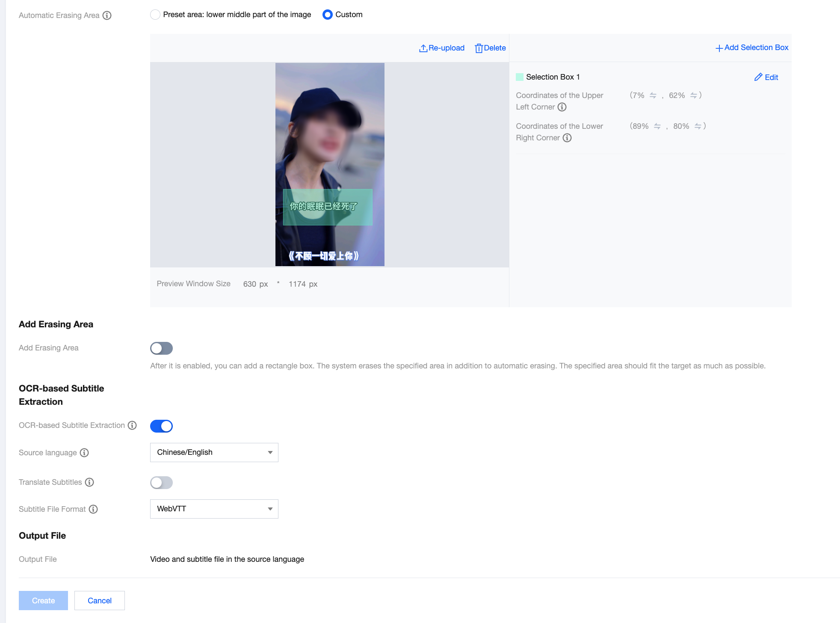Click info icon beside Subtitle File Format
Image resolution: width=840 pixels, height=623 pixels.
pyautogui.click(x=93, y=509)
